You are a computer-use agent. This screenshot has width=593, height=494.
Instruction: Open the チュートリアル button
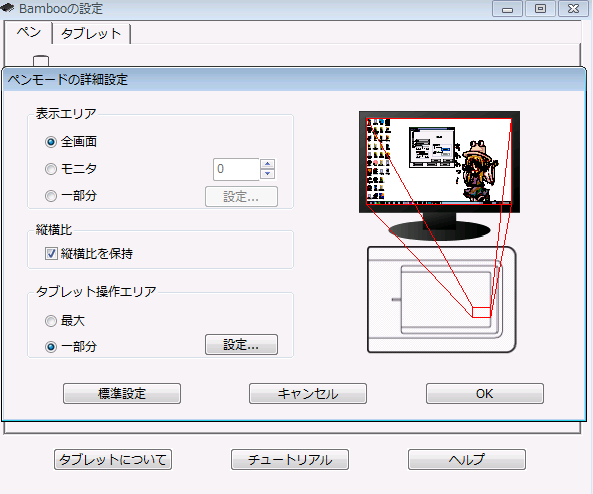290,460
